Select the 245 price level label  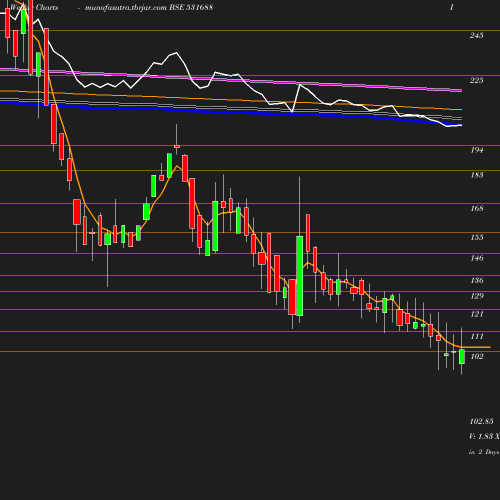click(x=476, y=35)
